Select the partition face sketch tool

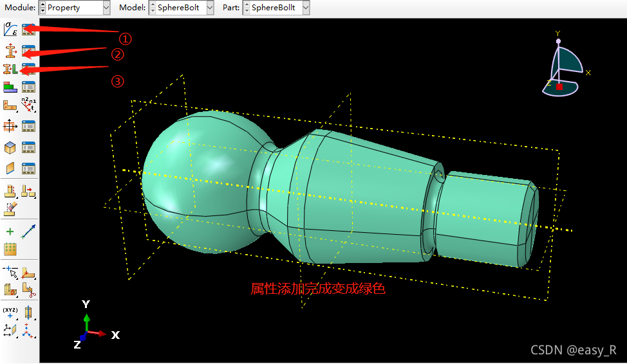click(x=28, y=273)
